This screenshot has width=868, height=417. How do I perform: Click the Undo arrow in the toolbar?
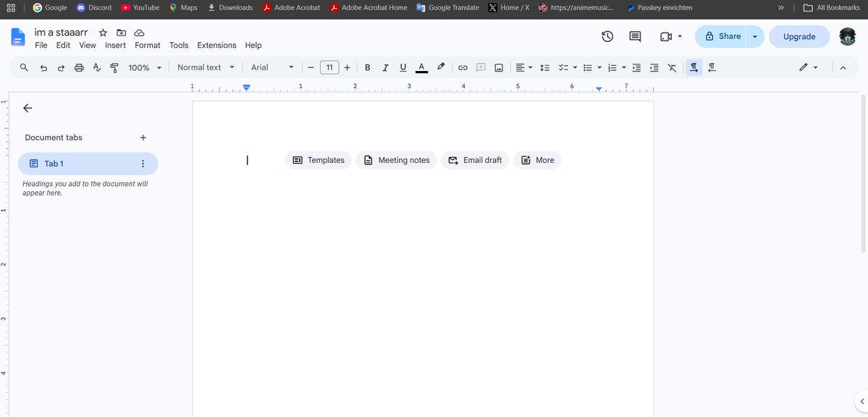click(43, 67)
